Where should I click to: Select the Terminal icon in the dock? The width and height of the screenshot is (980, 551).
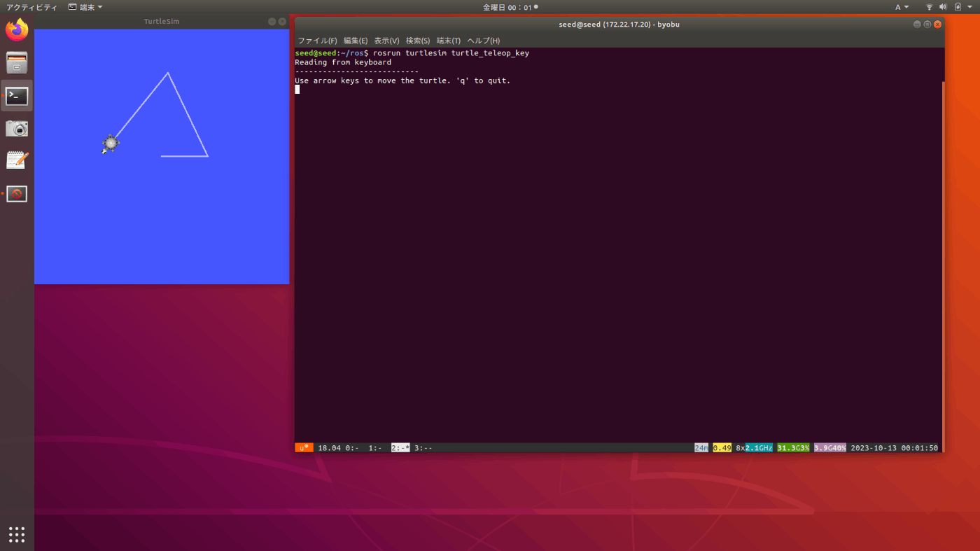(x=17, y=96)
